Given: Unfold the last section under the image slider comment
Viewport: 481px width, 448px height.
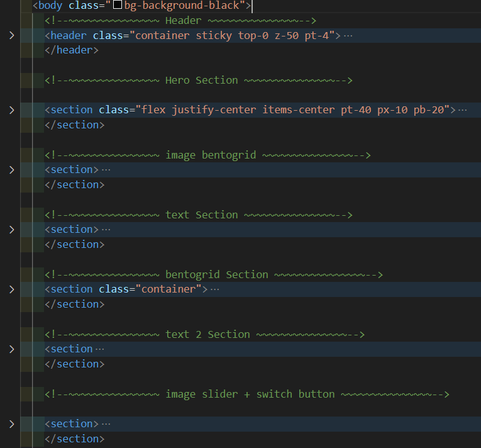Looking at the screenshot, I should (x=11, y=424).
